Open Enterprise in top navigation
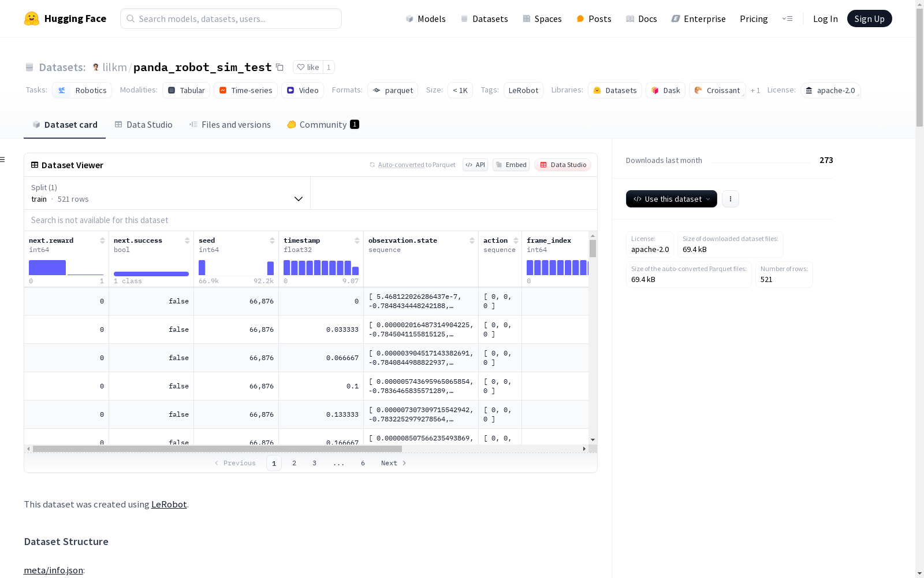The width and height of the screenshot is (924, 578). click(x=699, y=18)
